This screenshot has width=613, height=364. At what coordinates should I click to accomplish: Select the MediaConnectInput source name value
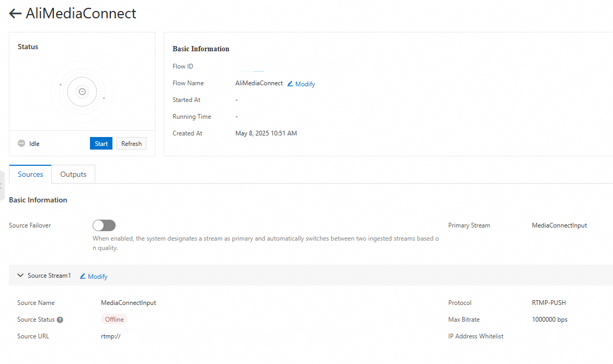point(128,303)
